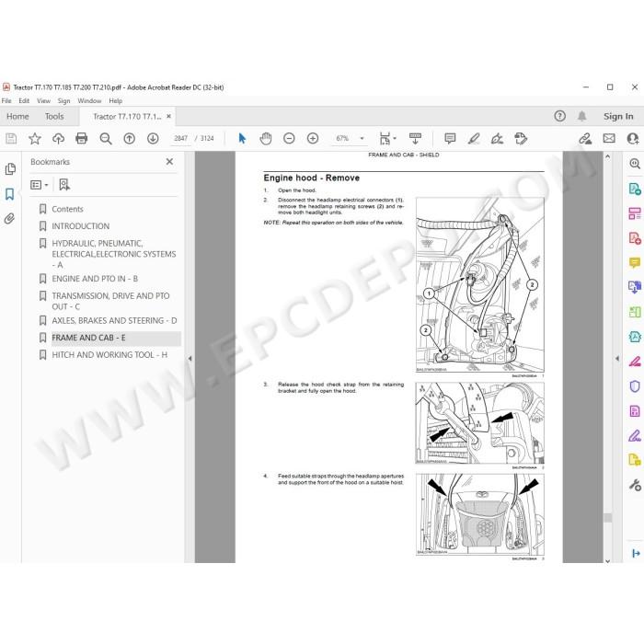Image resolution: width=644 pixels, height=644 pixels.
Task: Open HYDRAULIC, PNEUMATIC, ELECTRICAL bookmark
Action: [114, 254]
